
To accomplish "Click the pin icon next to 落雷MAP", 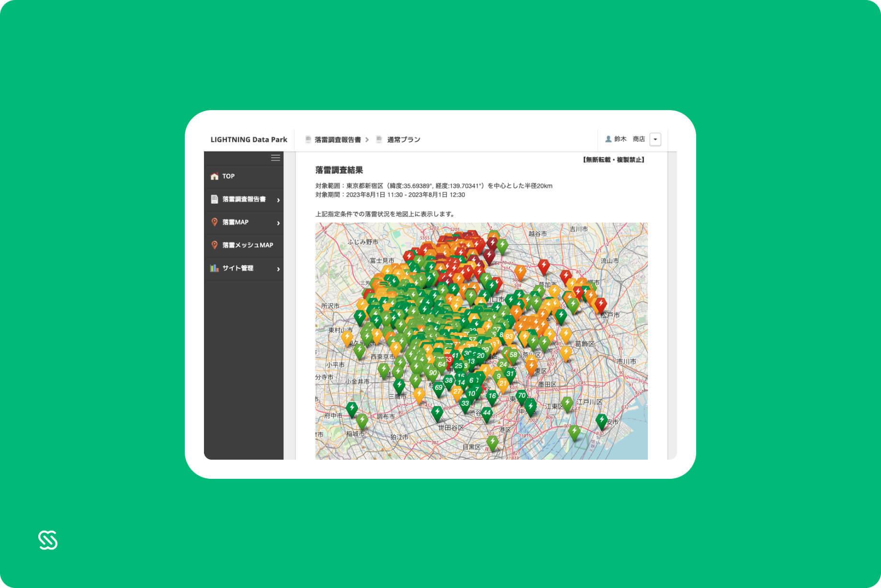I will pos(215,222).
